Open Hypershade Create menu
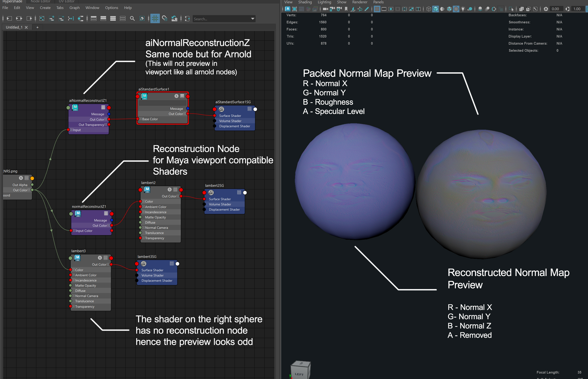 coord(45,8)
